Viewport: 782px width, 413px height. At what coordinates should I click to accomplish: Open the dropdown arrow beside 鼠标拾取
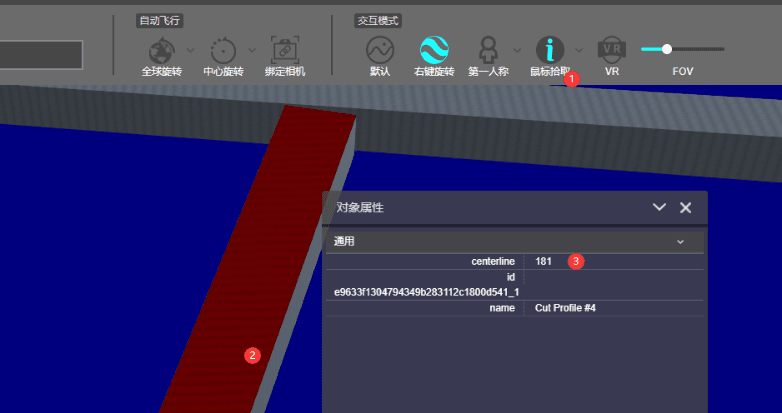(x=579, y=49)
